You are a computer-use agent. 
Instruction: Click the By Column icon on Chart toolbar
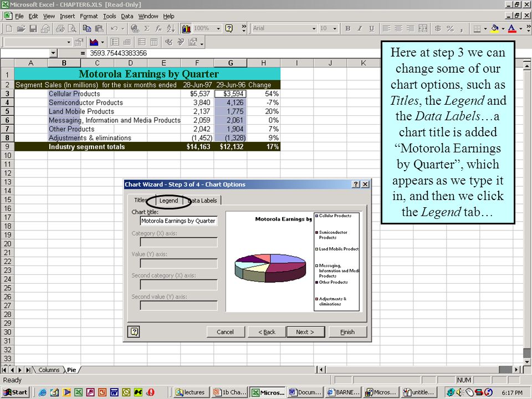tap(154, 42)
